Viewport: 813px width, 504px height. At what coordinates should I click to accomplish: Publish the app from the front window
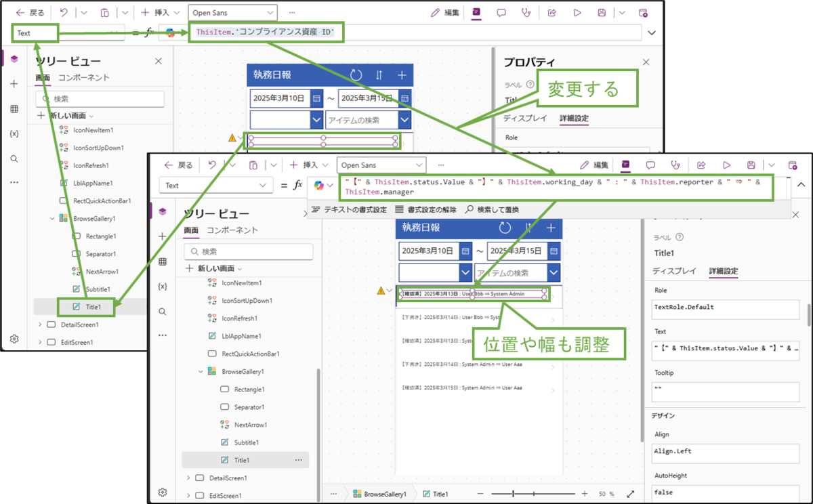tap(792, 165)
